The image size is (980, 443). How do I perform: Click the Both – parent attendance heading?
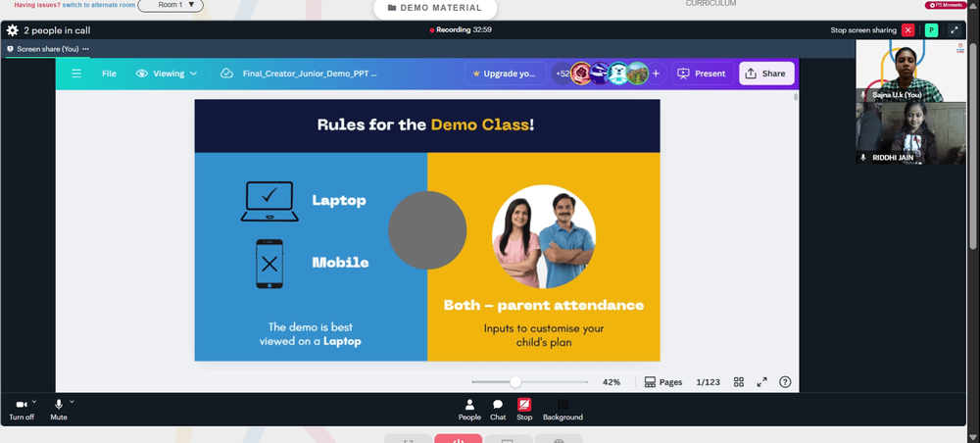[544, 305]
